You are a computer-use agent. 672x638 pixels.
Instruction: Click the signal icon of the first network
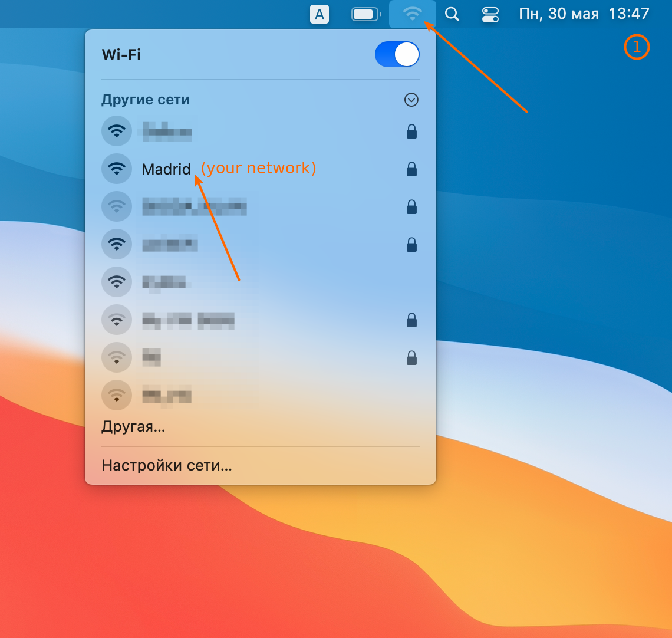click(117, 131)
